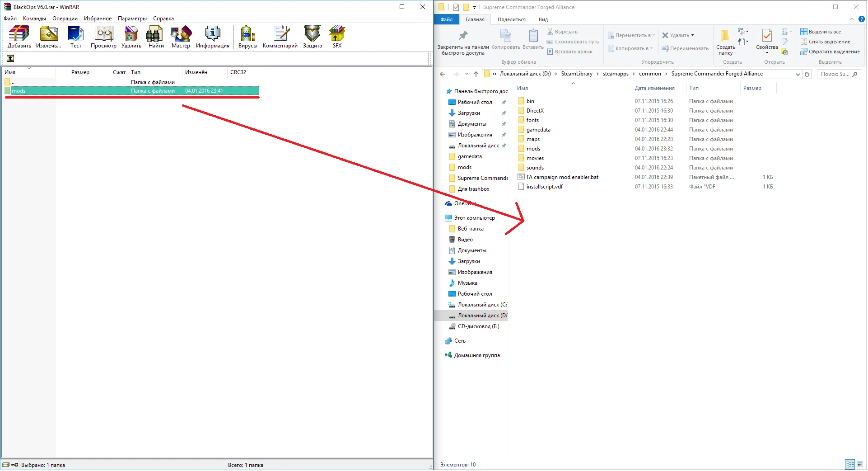Click the Копировать icon in Explorer ribbon

505,41
